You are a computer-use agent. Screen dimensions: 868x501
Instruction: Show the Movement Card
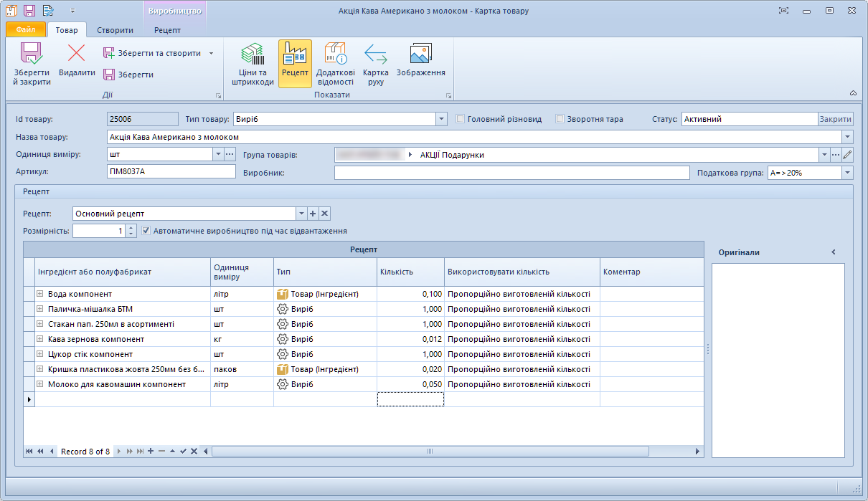click(376, 63)
